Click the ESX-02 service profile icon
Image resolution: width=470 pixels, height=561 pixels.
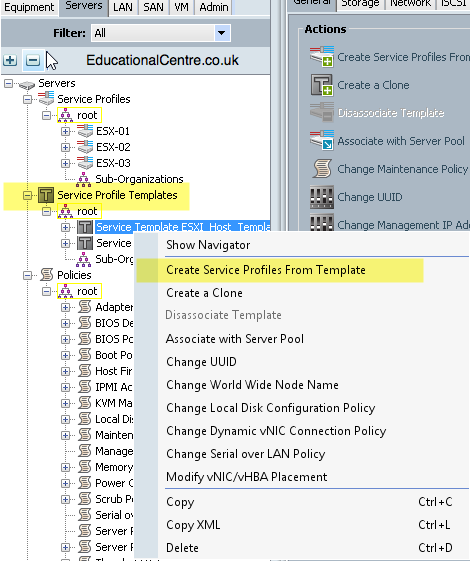click(x=85, y=147)
